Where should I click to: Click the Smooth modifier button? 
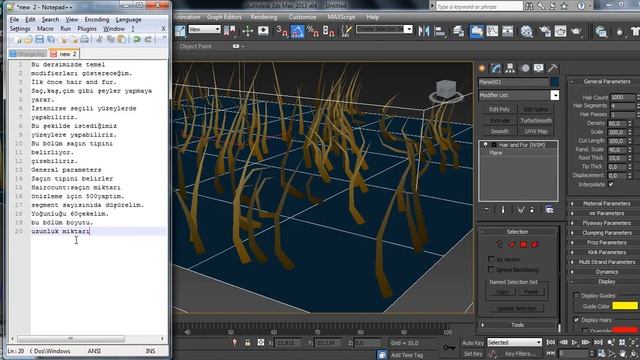pos(500,131)
